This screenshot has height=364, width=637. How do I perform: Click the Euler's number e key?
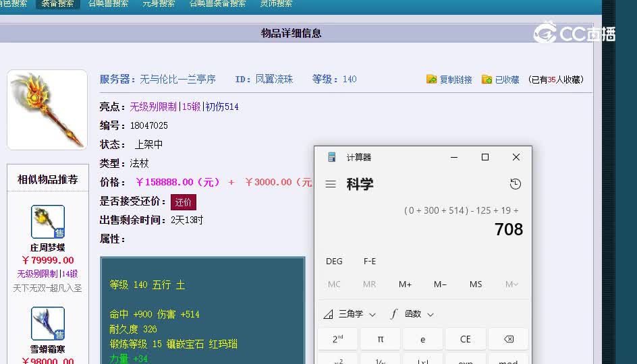pos(423,339)
